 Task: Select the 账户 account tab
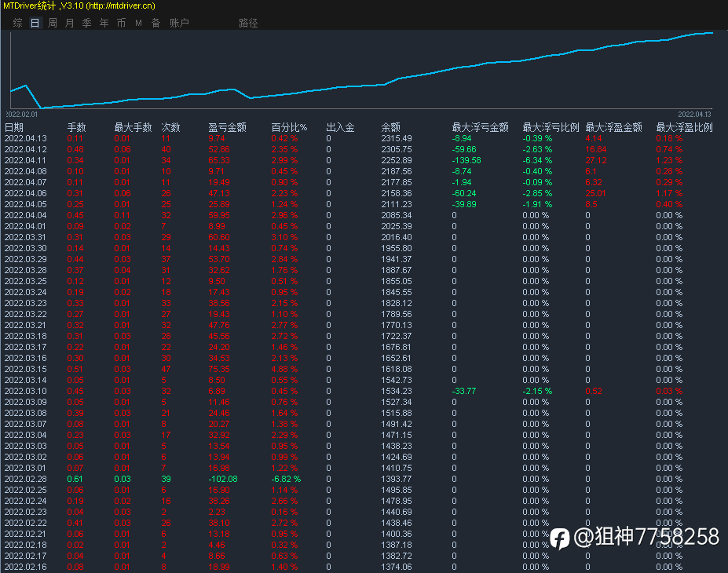pos(179,23)
